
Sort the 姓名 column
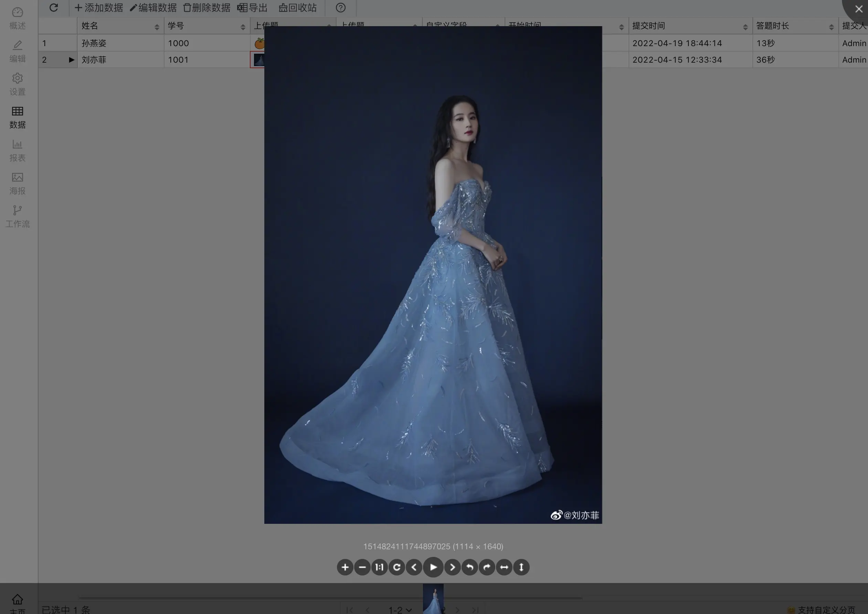click(x=157, y=27)
